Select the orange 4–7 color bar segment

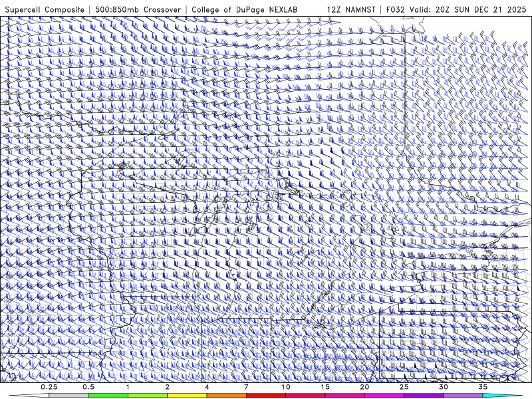(x=226, y=395)
